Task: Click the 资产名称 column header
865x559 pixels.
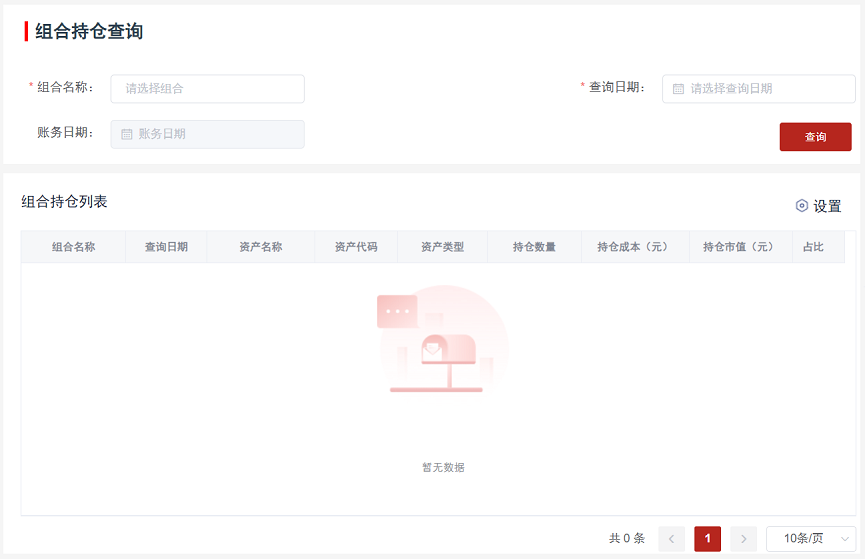Action: click(x=260, y=247)
